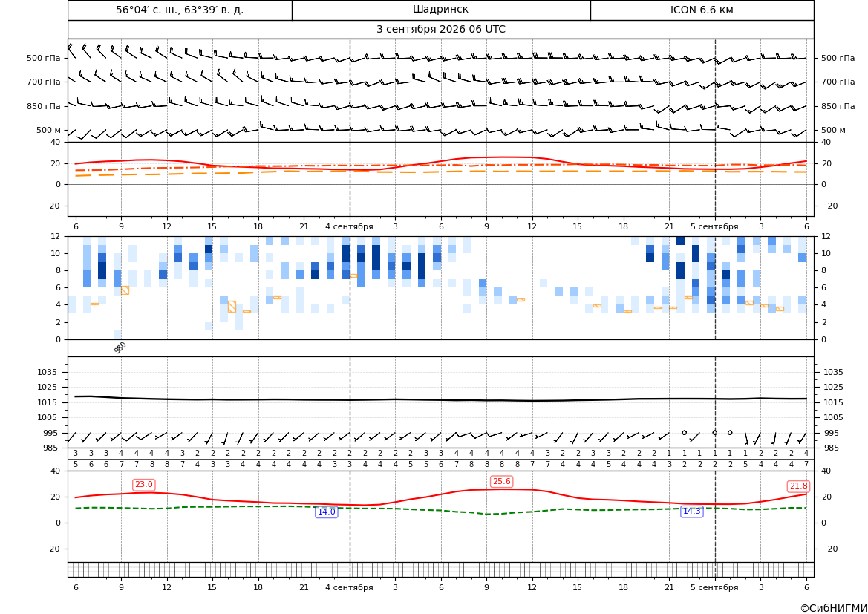Click the blue 14.0 minimum temperature label
The width and height of the screenshot is (868, 614).
pos(326,512)
